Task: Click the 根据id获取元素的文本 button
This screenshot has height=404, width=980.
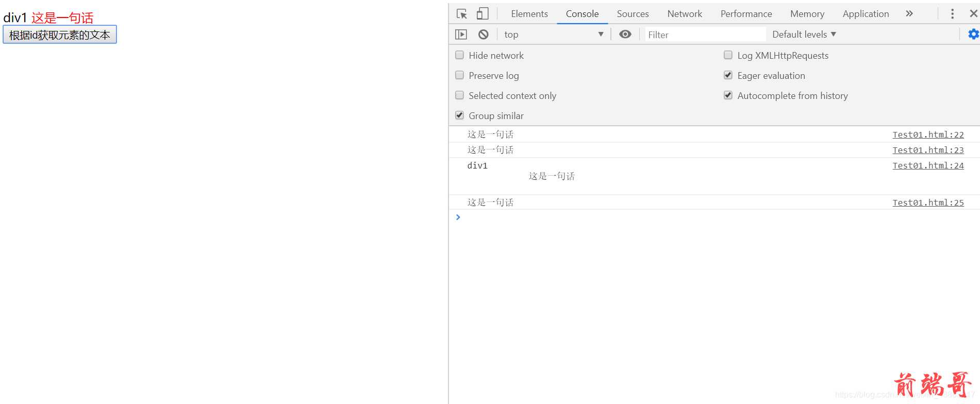Action: point(60,35)
